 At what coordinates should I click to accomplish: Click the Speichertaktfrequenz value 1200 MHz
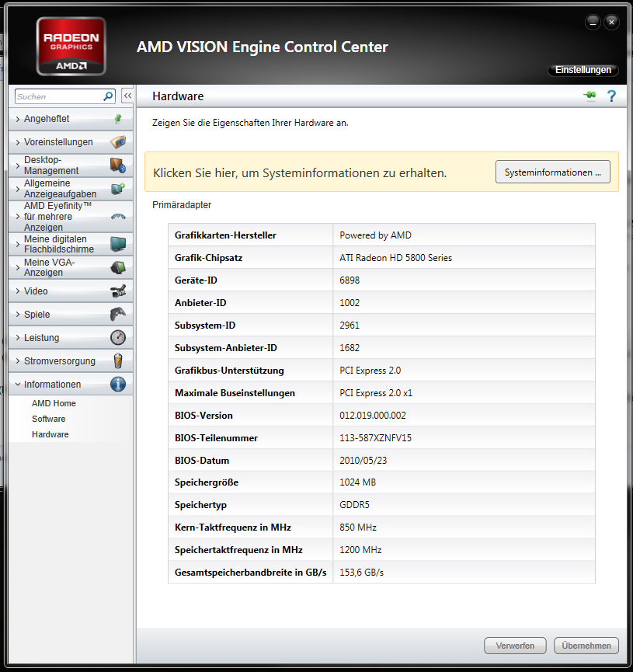[360, 550]
